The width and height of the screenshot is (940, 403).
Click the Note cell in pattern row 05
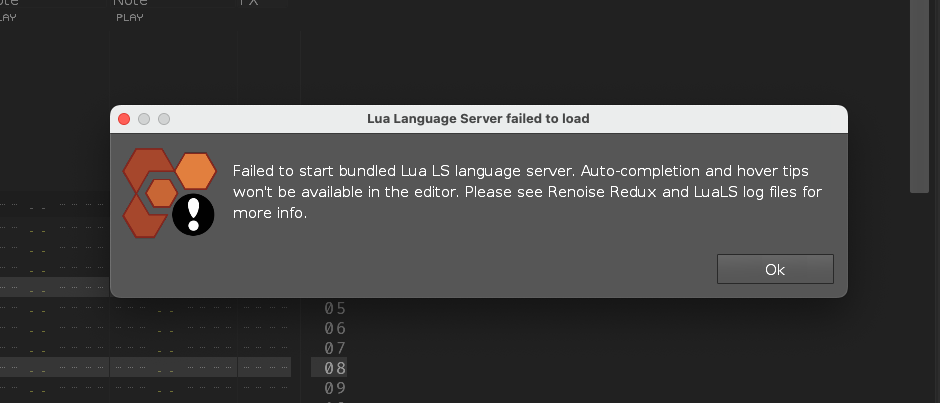tap(174, 308)
